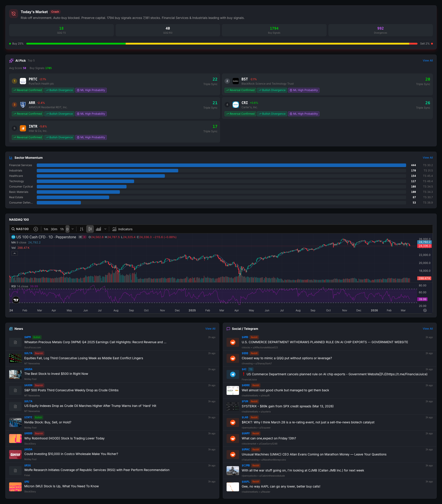Switch chart interval to 1m
Viewport: 442px width, 504px height.
(46, 229)
